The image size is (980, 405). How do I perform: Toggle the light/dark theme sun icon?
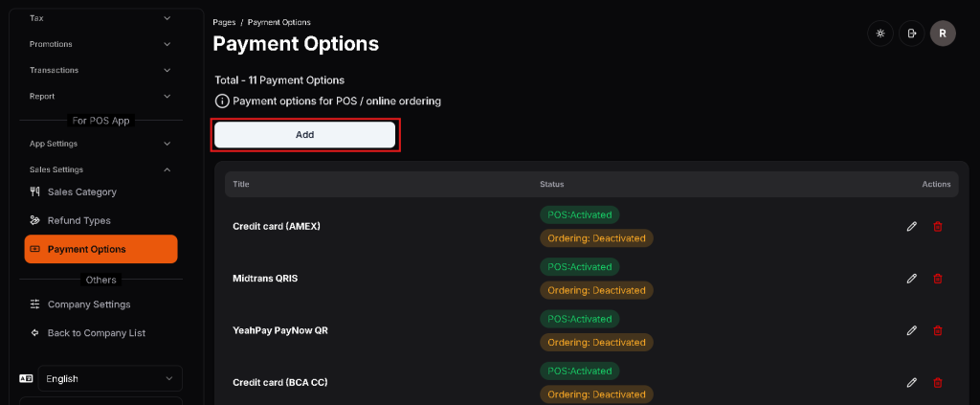pyautogui.click(x=880, y=34)
